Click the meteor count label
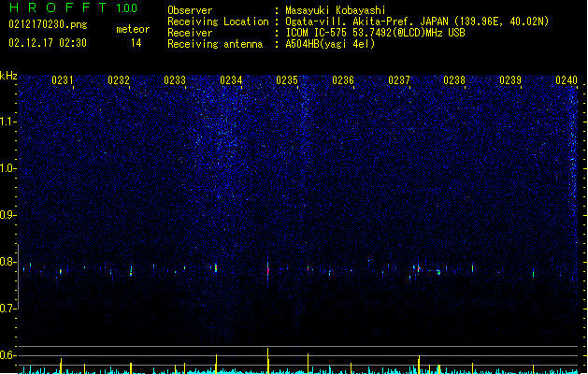Image resolution: width=588 pixels, height=374 pixels. tap(133, 29)
